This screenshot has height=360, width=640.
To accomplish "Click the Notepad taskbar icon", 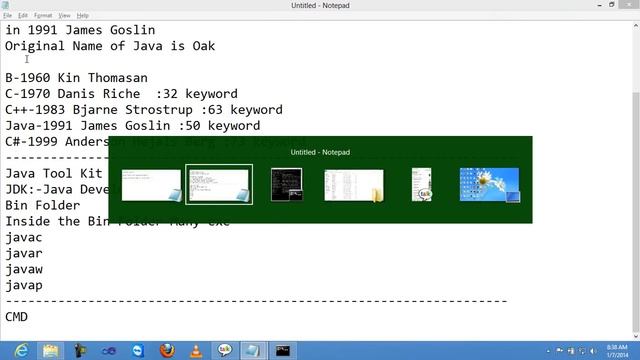I will point(253,351).
